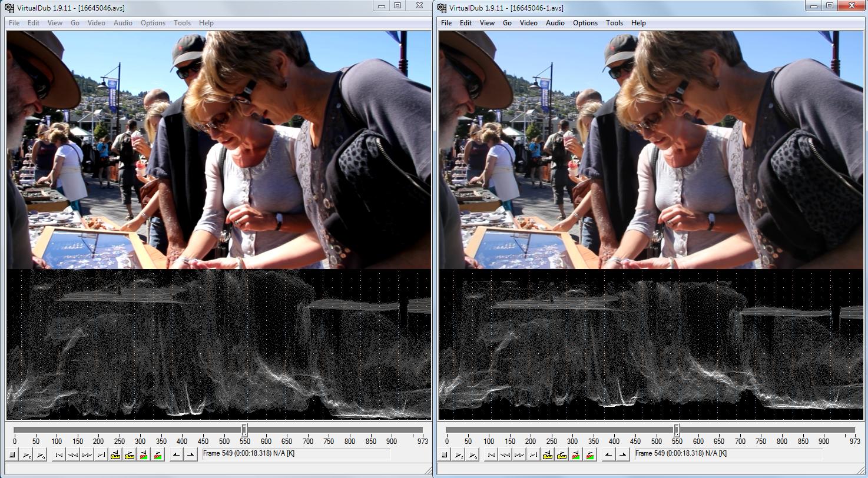
Task: Open left VirtualDub window's title bar system icon
Action: click(9, 8)
